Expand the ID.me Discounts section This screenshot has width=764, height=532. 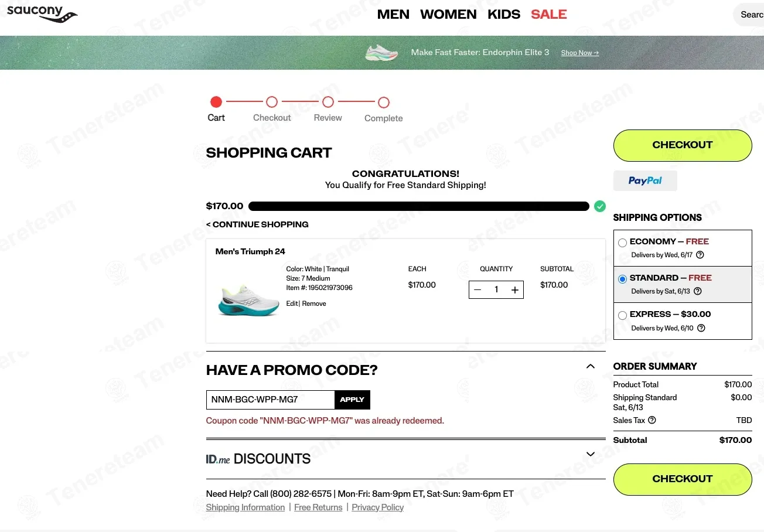[590, 454]
